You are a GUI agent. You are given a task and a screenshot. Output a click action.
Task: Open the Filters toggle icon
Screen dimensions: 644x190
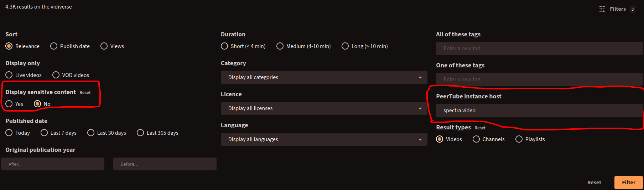tap(602, 9)
